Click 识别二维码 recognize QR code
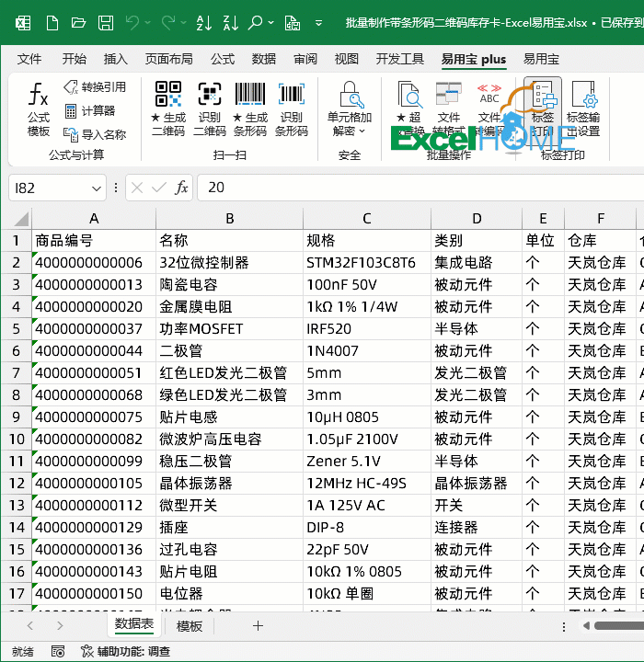644x662 pixels. point(210,108)
